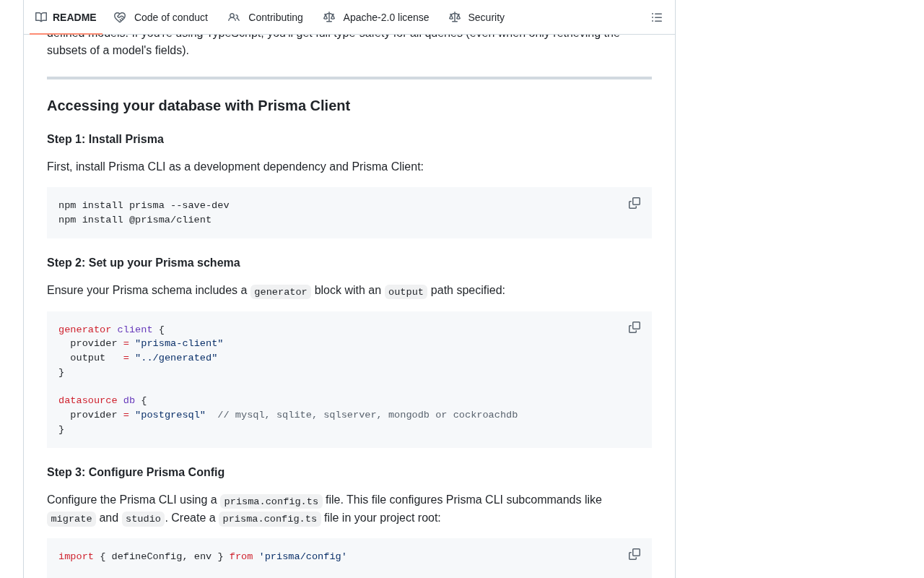This screenshot has width=924, height=578.
Task: Click the Step 1: Install Prisma heading
Action: pyautogui.click(x=105, y=139)
